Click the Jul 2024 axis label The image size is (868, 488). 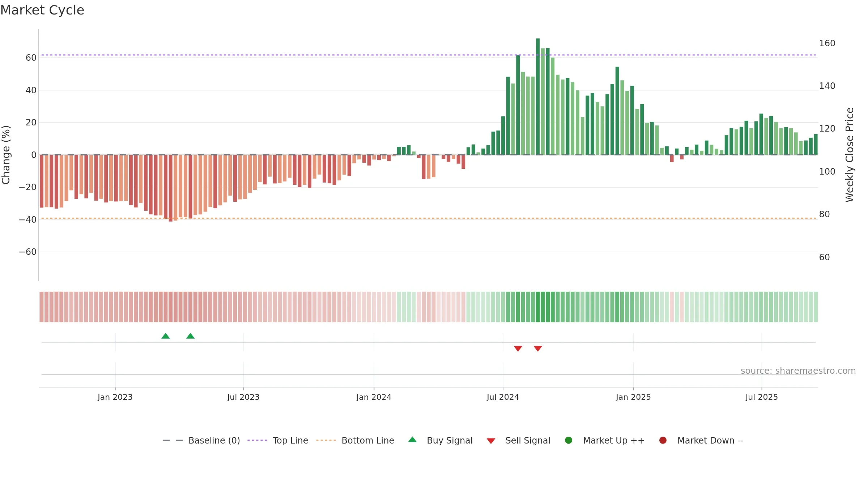pyautogui.click(x=503, y=397)
